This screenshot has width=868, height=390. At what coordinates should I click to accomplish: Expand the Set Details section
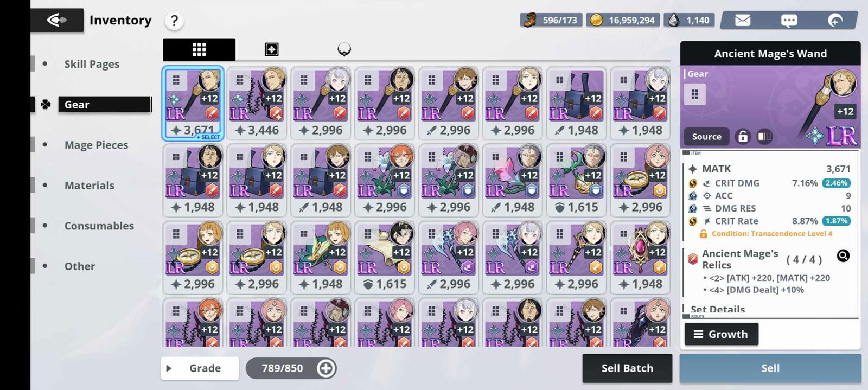tap(718, 309)
